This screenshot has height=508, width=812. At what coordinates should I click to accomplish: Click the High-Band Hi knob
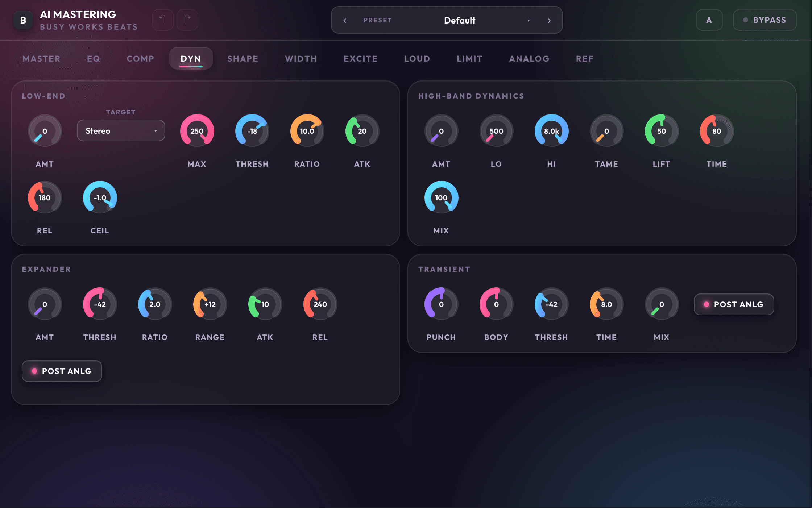click(552, 131)
